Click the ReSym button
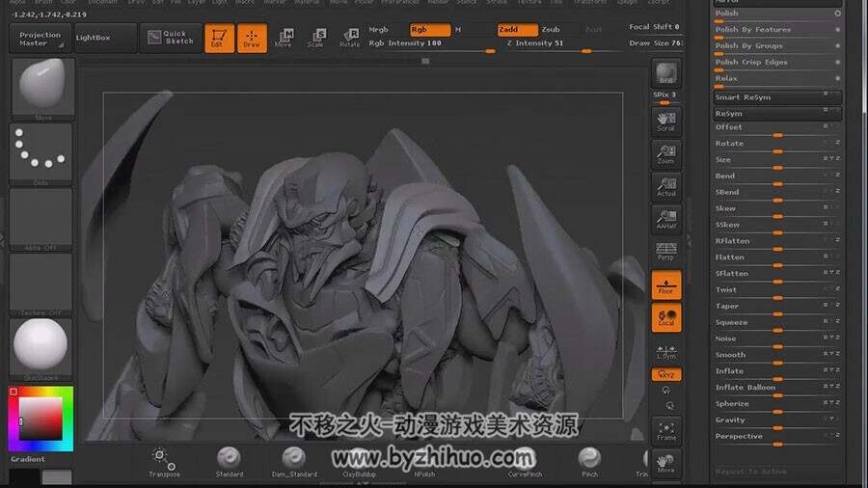The height and width of the screenshot is (488, 868). point(777,114)
